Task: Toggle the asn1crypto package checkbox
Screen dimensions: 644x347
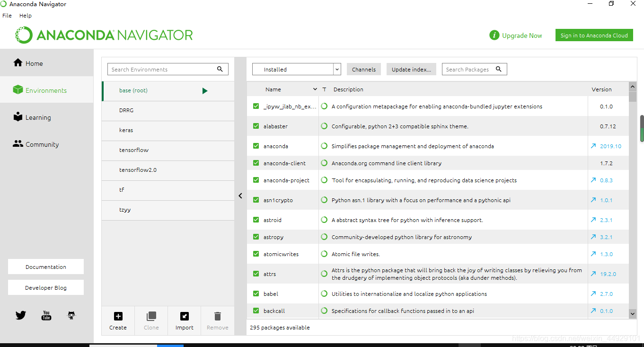Action: 256,200
